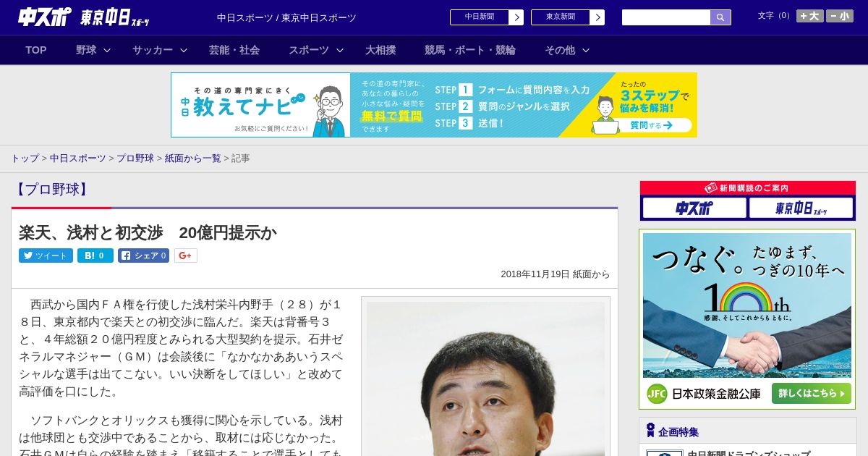Click the magnifier search button

pos(720,17)
